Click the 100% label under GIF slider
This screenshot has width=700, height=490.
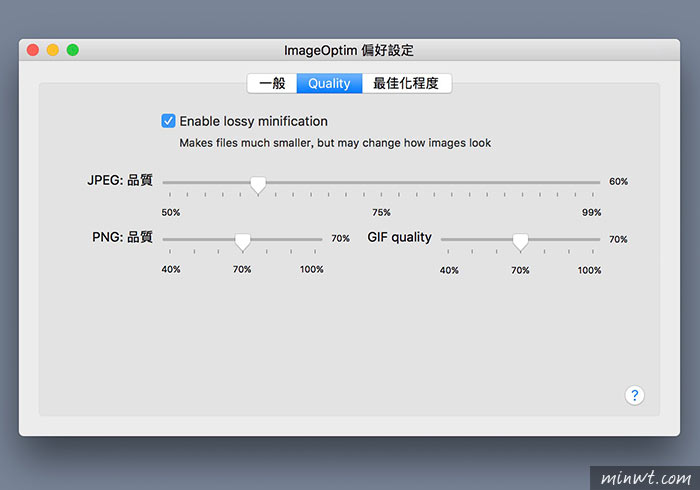coord(589,270)
